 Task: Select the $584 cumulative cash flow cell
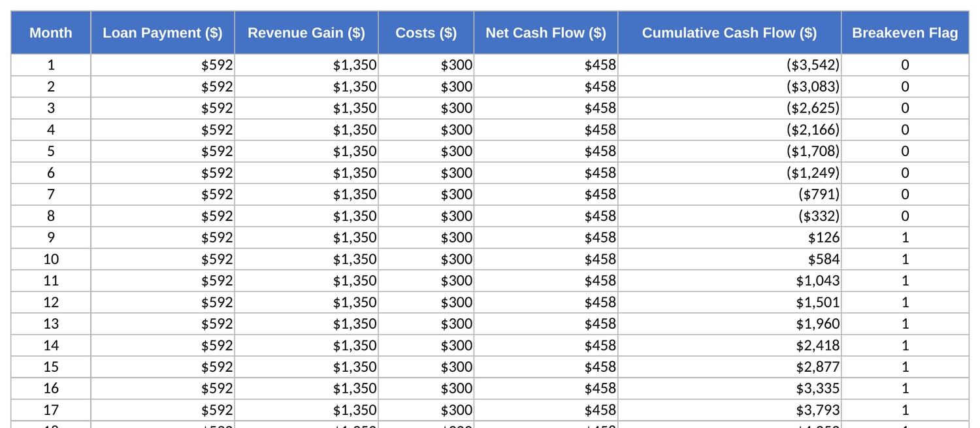click(730, 259)
